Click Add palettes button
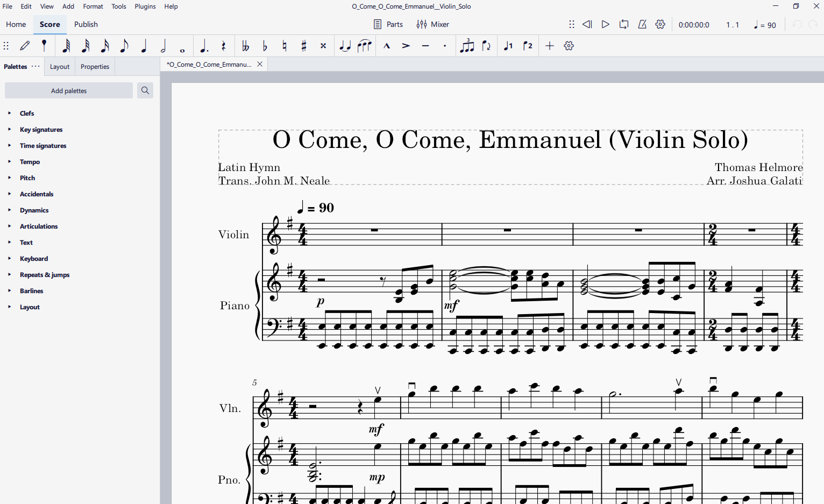Viewport: 824px width, 504px height. [69, 90]
